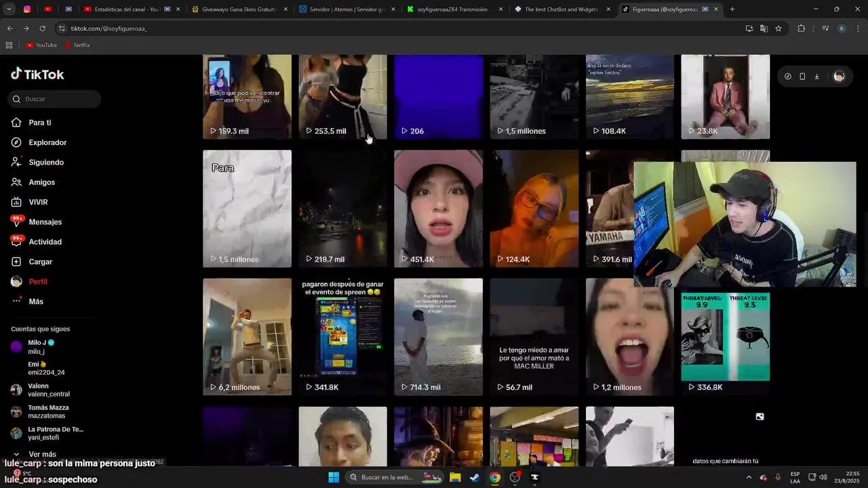Image resolution: width=868 pixels, height=488 pixels.
Task: Open File Explorer from taskbar
Action: click(x=455, y=477)
